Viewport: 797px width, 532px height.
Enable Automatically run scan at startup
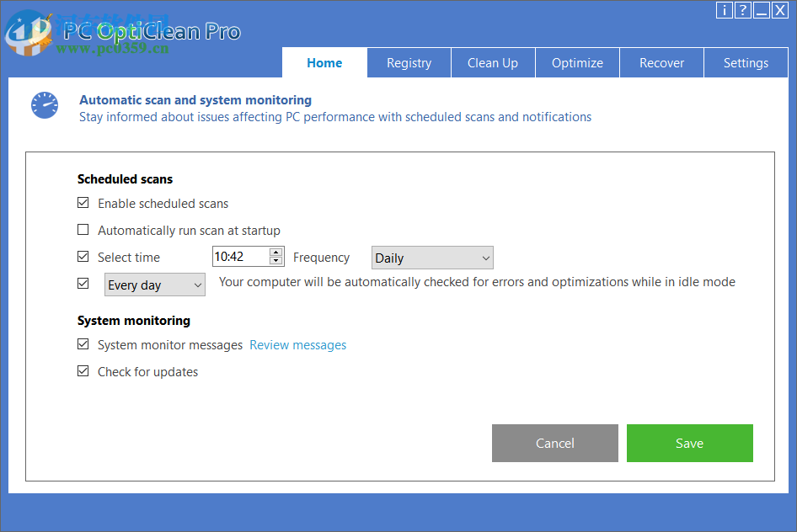(x=83, y=229)
